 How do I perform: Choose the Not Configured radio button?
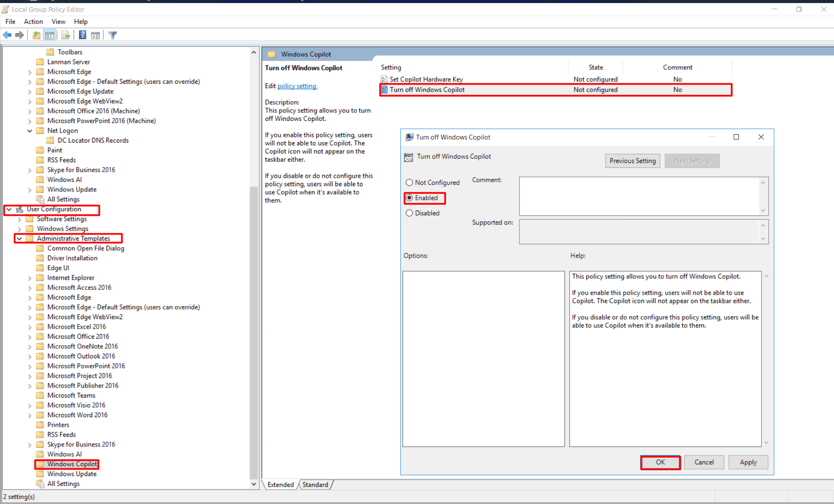tap(410, 182)
